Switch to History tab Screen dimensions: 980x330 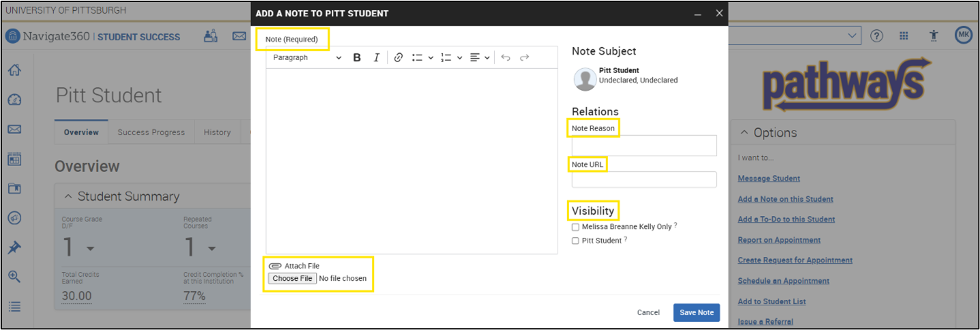click(x=217, y=133)
